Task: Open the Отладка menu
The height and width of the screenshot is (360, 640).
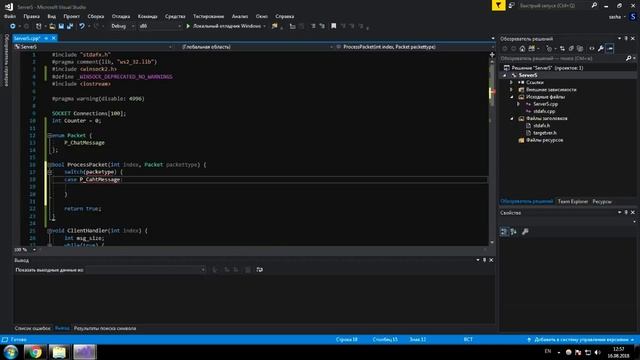Action: (121, 16)
